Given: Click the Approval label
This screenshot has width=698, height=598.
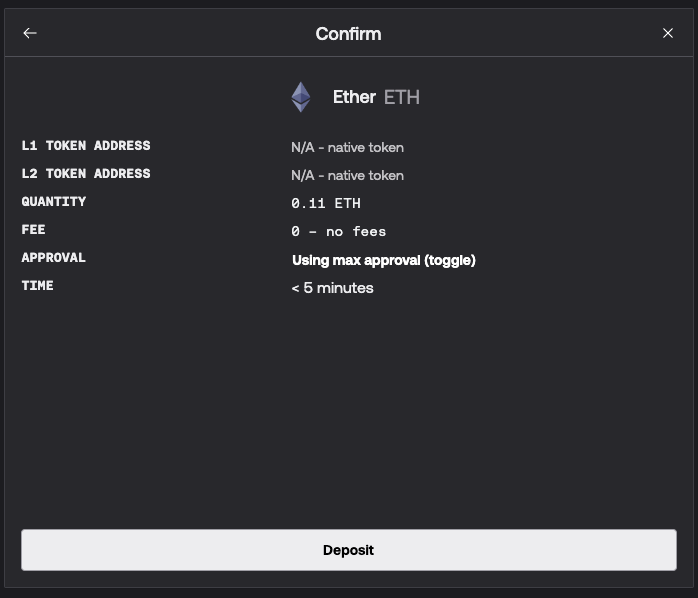Looking at the screenshot, I should (x=54, y=258).
